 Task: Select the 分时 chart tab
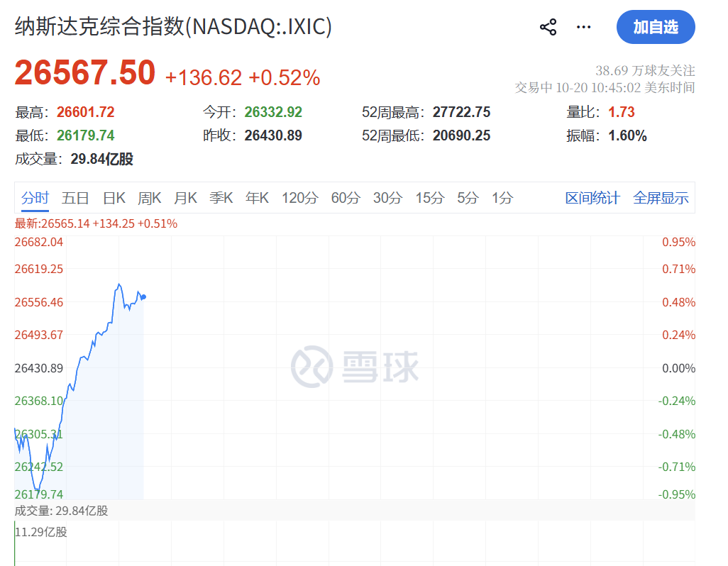click(x=35, y=198)
